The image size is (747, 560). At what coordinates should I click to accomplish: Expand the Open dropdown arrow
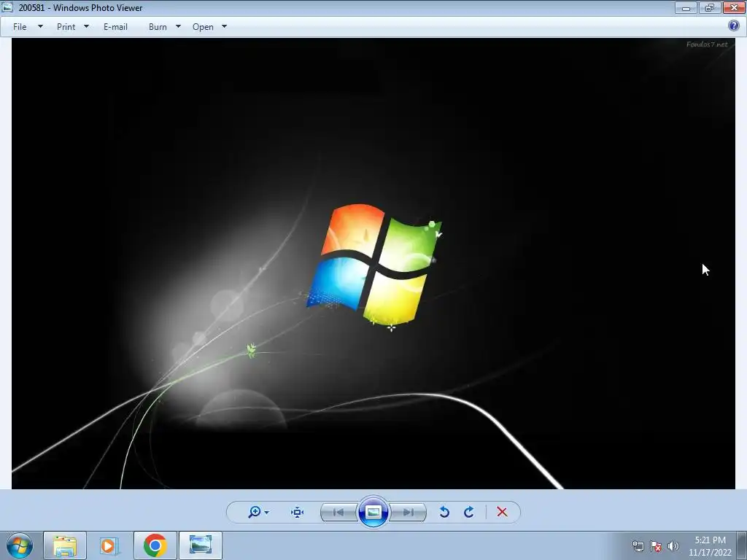coord(225,27)
